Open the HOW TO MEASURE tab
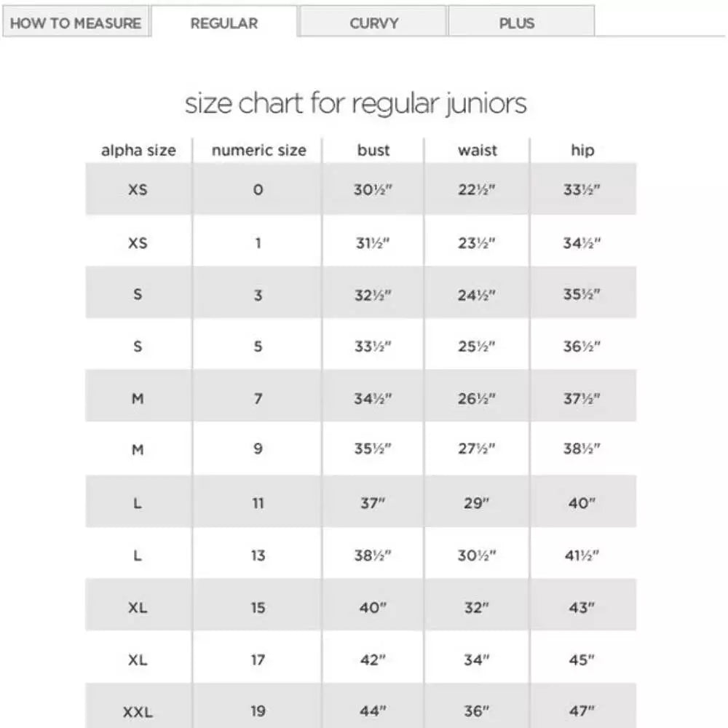 (x=76, y=23)
